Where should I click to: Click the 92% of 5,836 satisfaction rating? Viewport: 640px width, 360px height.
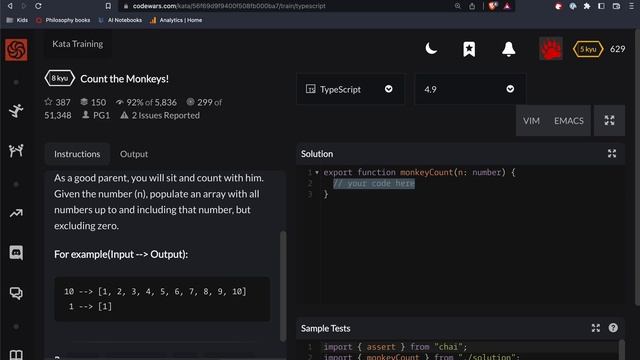146,102
